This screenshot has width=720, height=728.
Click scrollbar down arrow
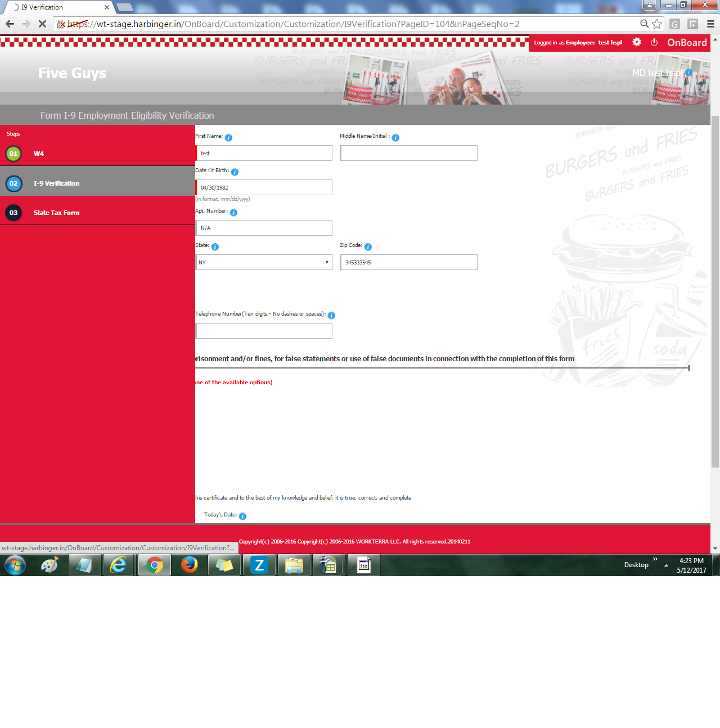(715, 548)
